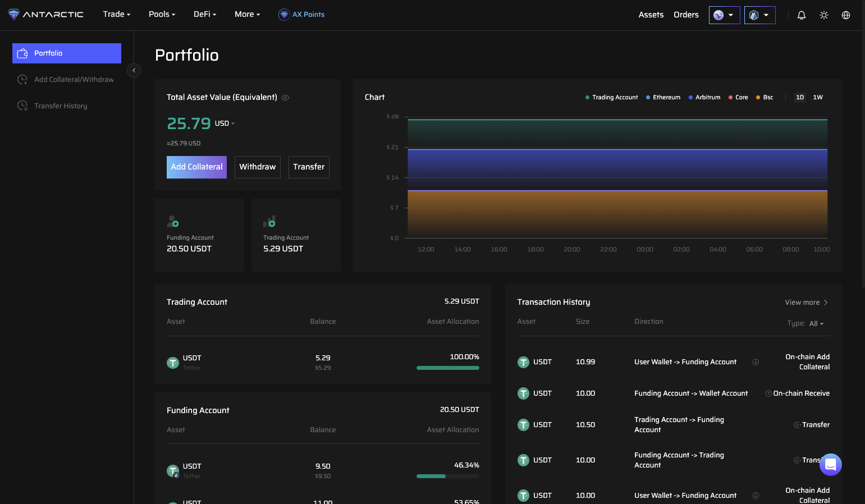Open the notifications bell
Image resolution: width=865 pixels, height=504 pixels.
pos(802,15)
